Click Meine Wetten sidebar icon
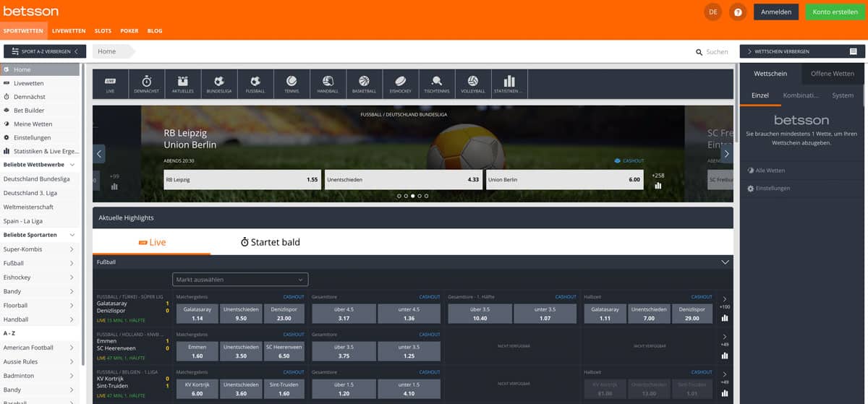 click(x=7, y=124)
